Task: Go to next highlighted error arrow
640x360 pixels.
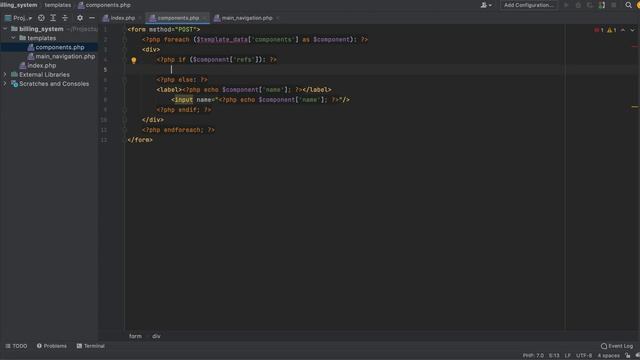Action: pos(632,30)
